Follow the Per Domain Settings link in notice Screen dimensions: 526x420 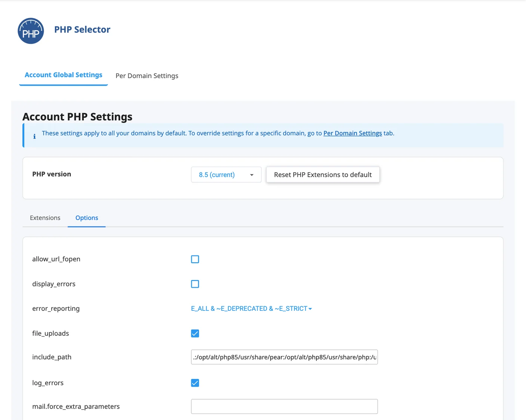tap(352, 133)
